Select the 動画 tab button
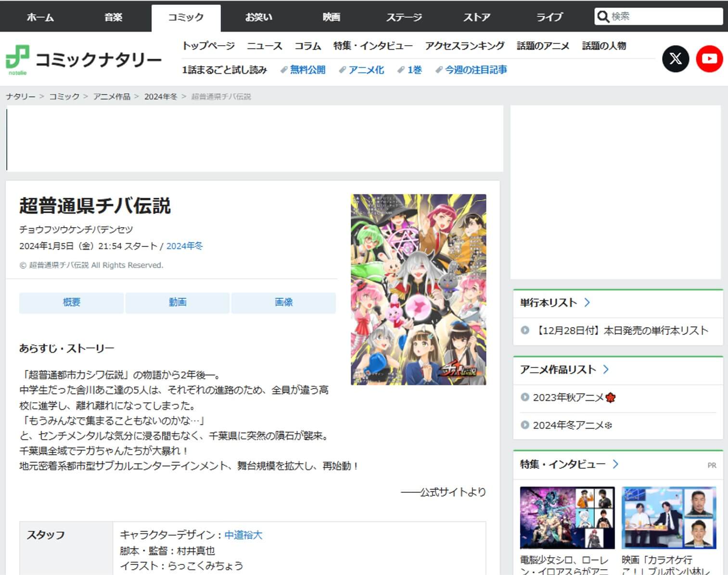Screen dimensions: 728x575 click(x=178, y=303)
